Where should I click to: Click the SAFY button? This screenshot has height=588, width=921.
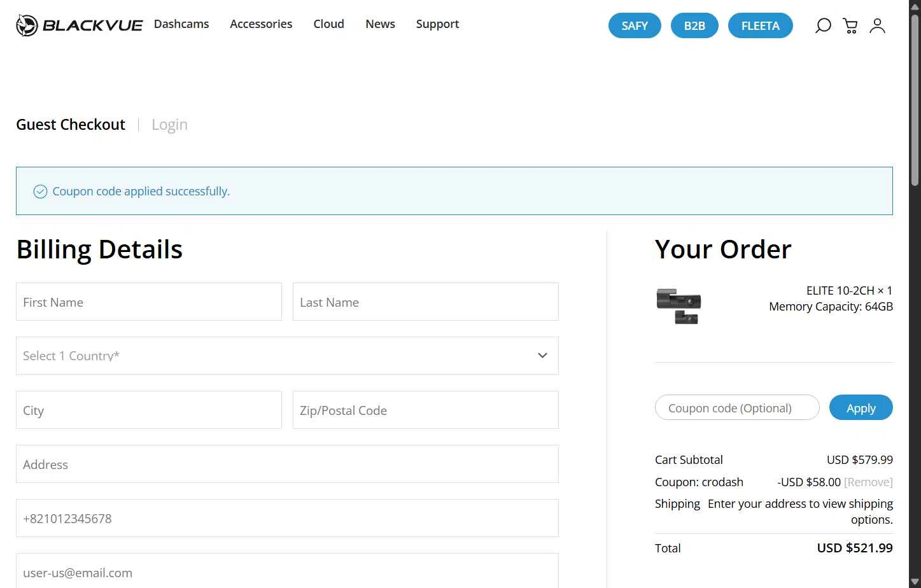tap(635, 25)
